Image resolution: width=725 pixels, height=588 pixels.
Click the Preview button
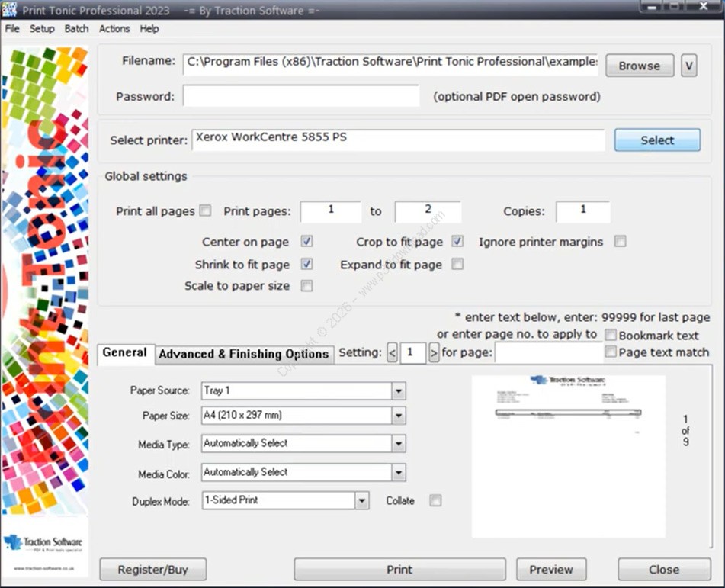tap(551, 569)
